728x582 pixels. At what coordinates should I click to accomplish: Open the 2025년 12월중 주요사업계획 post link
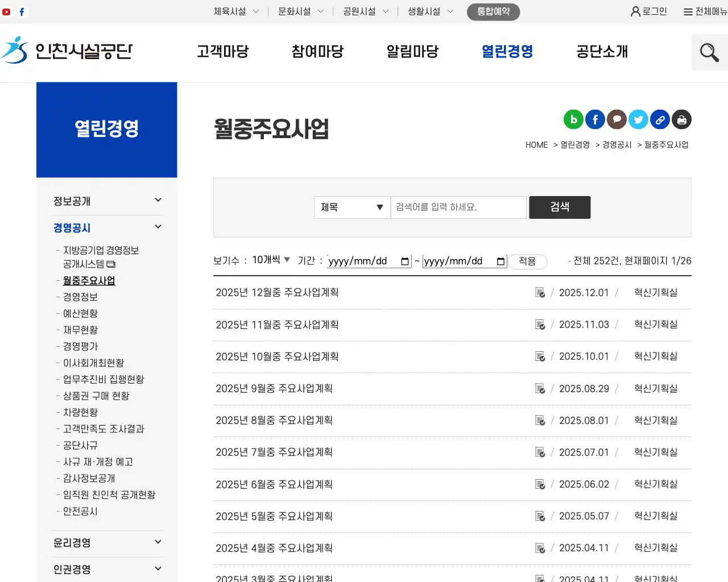coord(277,292)
